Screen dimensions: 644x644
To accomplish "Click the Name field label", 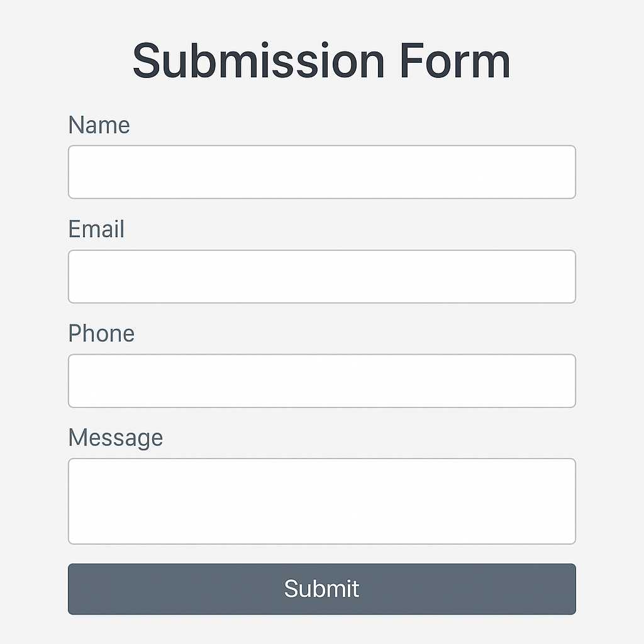I will [99, 125].
